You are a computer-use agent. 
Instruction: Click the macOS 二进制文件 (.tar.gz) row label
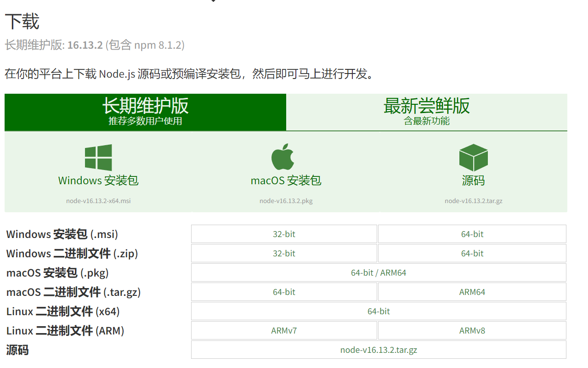pos(73,292)
